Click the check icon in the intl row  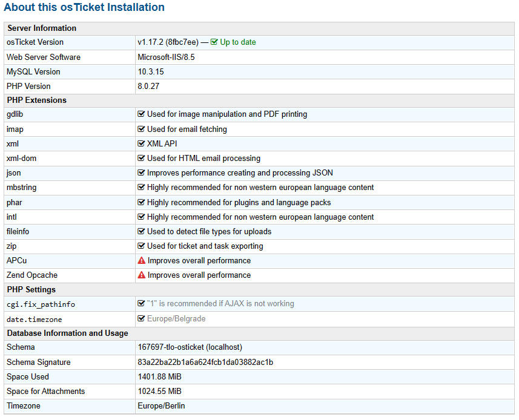point(141,217)
